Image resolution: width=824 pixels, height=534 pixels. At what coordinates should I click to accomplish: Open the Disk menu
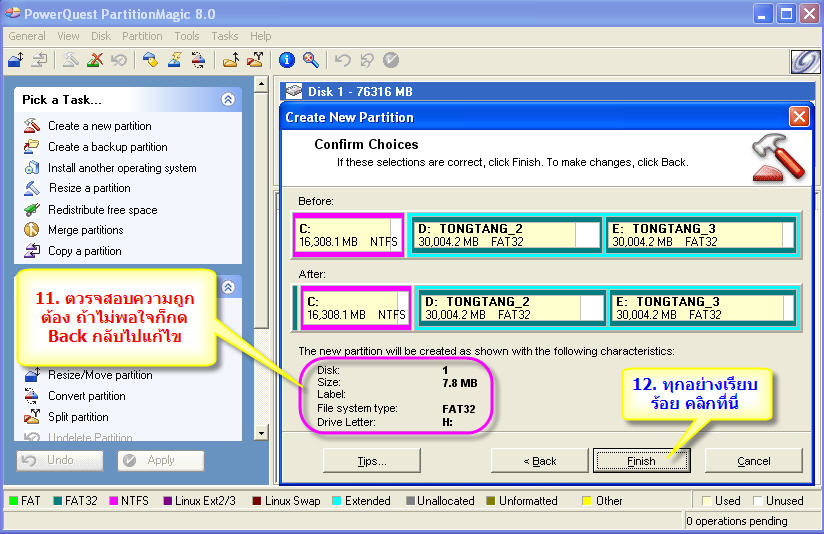[x=101, y=36]
